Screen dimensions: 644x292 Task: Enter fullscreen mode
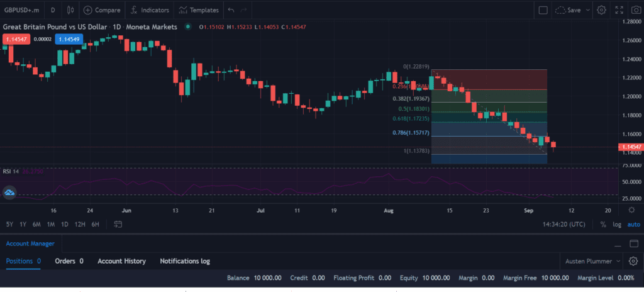click(x=619, y=10)
